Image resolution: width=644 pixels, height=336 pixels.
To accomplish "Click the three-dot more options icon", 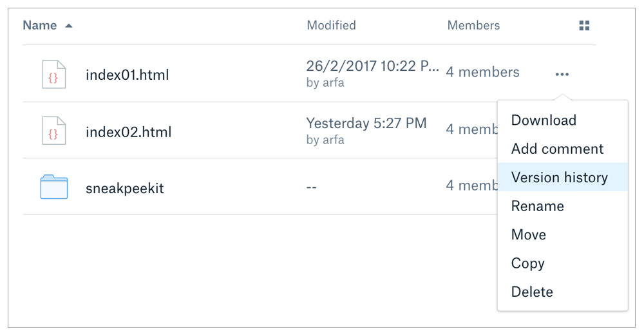I will (x=562, y=75).
